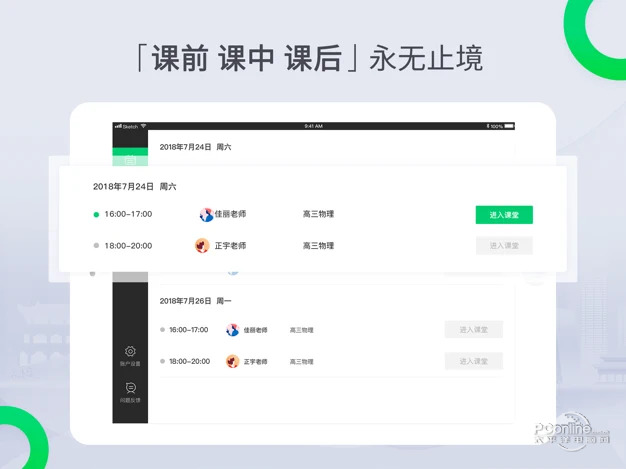
Task: Click the green 进入课堂 button
Action: [503, 214]
